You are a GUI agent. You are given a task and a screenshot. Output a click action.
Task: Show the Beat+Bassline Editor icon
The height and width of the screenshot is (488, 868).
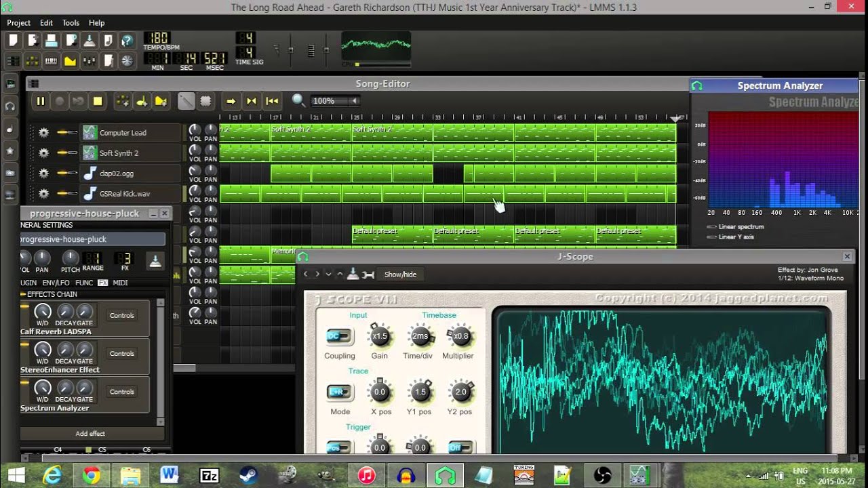(x=32, y=61)
